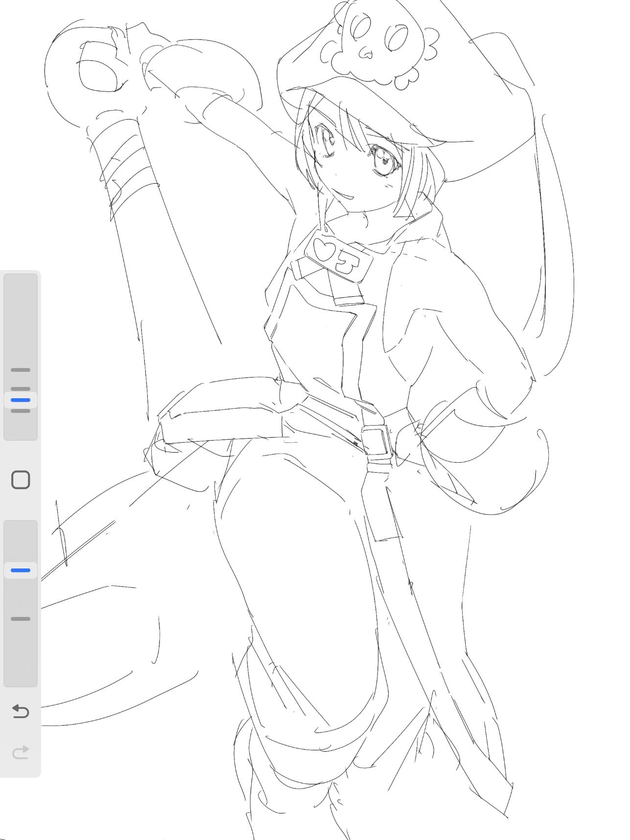Click the blue handle of the lower opacity slider

[x=21, y=570]
